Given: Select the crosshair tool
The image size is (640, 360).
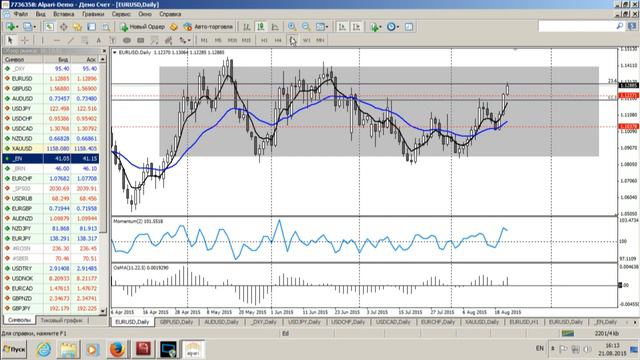Looking at the screenshot, I should [24, 40].
